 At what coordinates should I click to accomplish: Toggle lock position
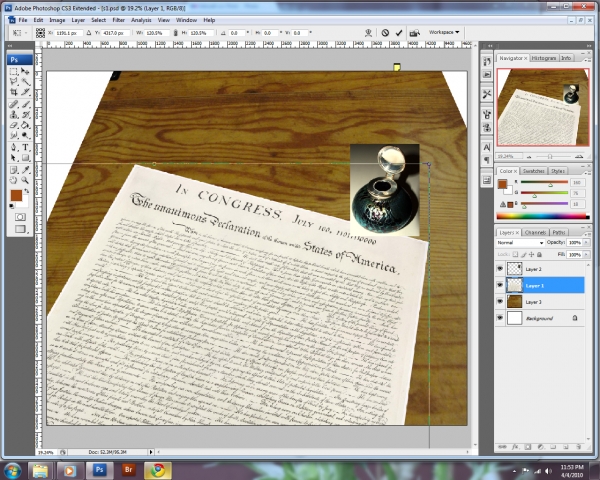tap(532, 255)
